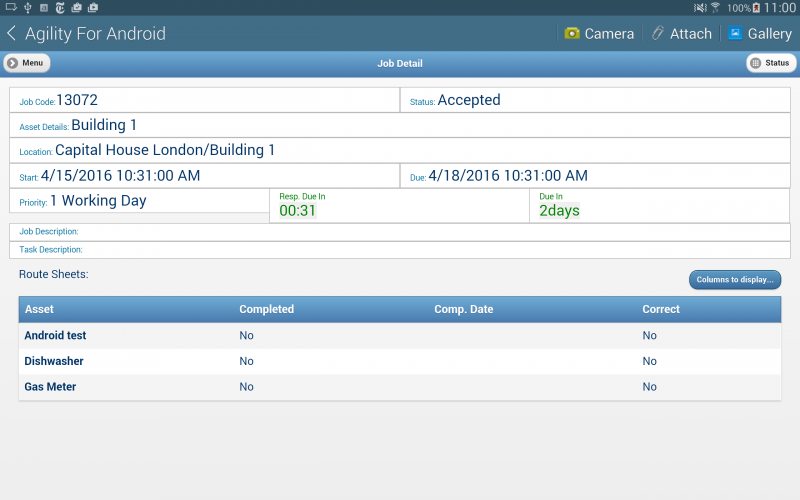Click the Columns to display button
800x500 pixels.
pyautogui.click(x=734, y=280)
